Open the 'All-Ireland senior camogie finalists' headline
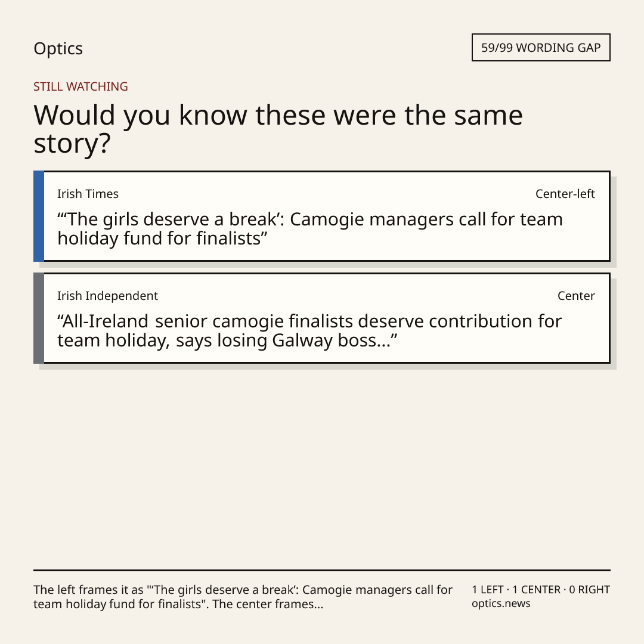The image size is (644, 644). tap(309, 330)
